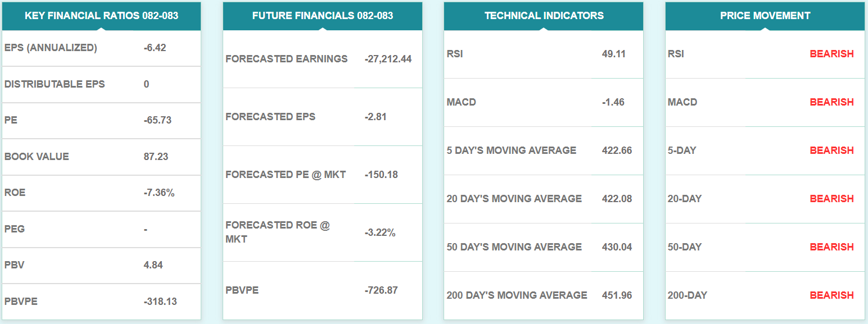The height and width of the screenshot is (324, 868).
Task: Select the Forecasted ROE @ MKT value
Action: point(379,232)
